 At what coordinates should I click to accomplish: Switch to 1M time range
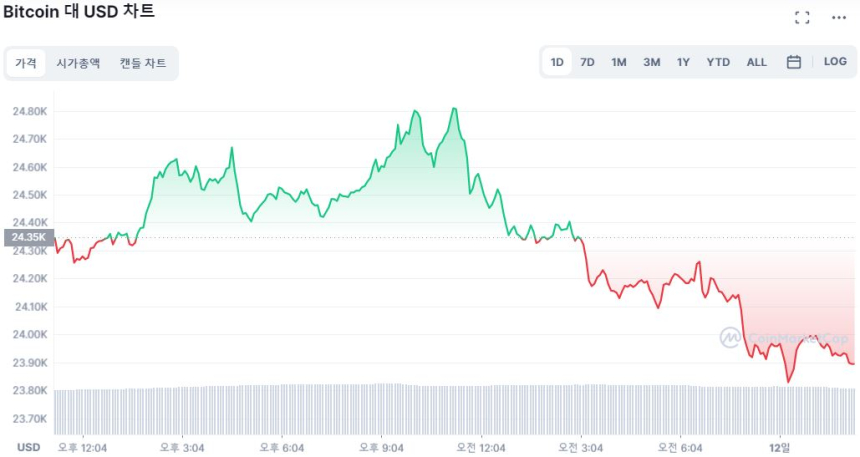coord(619,62)
